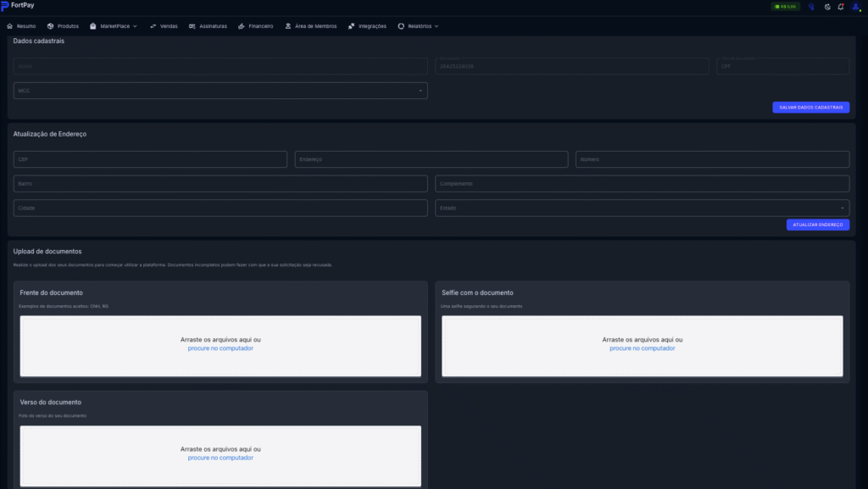868x489 pixels.
Task: Click Salvar Dados Cadastrais button
Action: [x=810, y=108]
